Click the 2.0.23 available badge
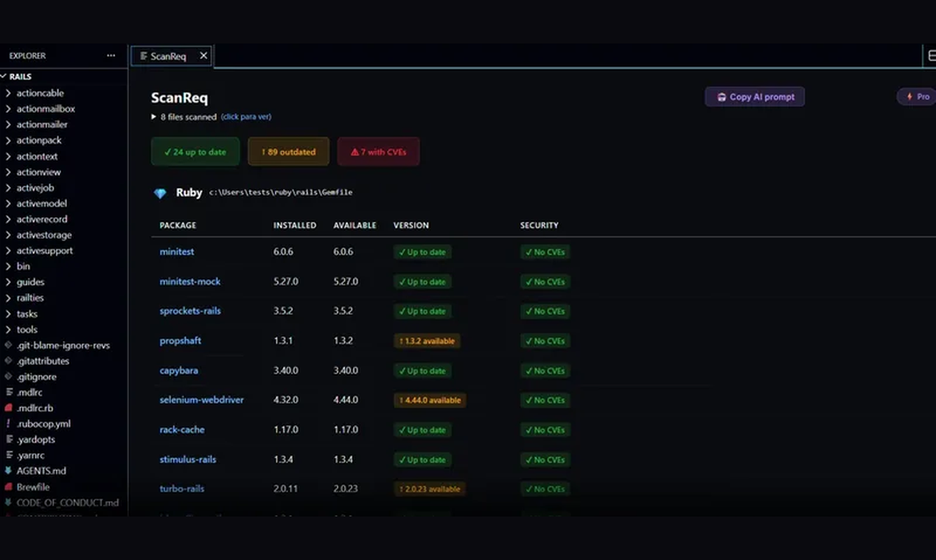The image size is (936, 560). coord(430,489)
